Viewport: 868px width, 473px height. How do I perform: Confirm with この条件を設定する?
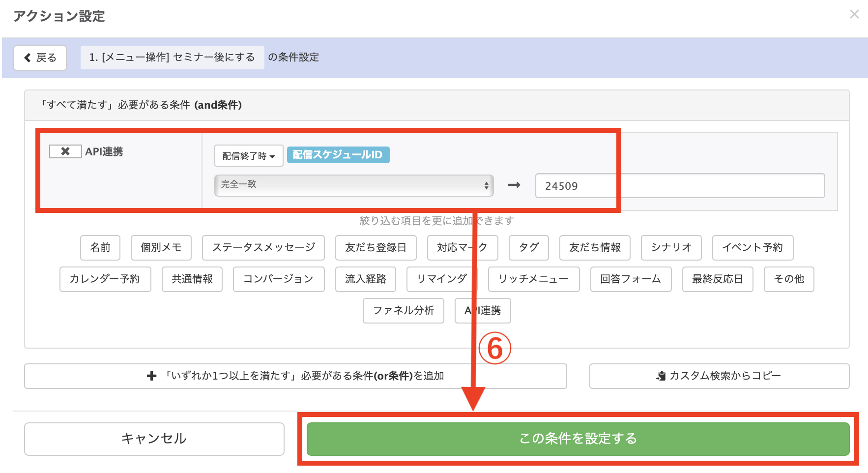578,439
